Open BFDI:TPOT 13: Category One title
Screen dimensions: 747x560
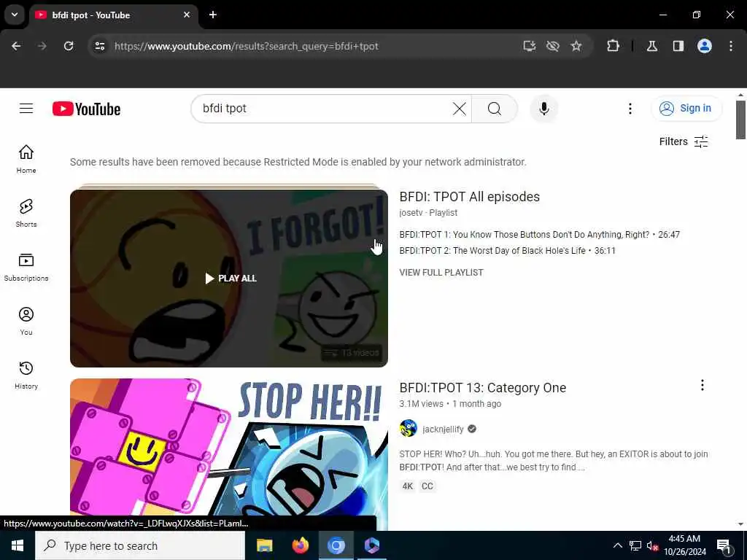tap(483, 388)
